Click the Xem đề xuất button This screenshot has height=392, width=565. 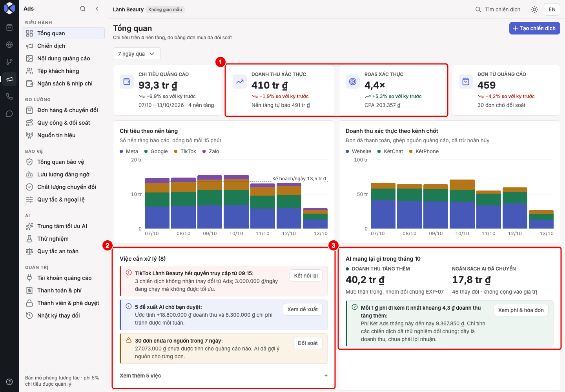click(x=303, y=309)
